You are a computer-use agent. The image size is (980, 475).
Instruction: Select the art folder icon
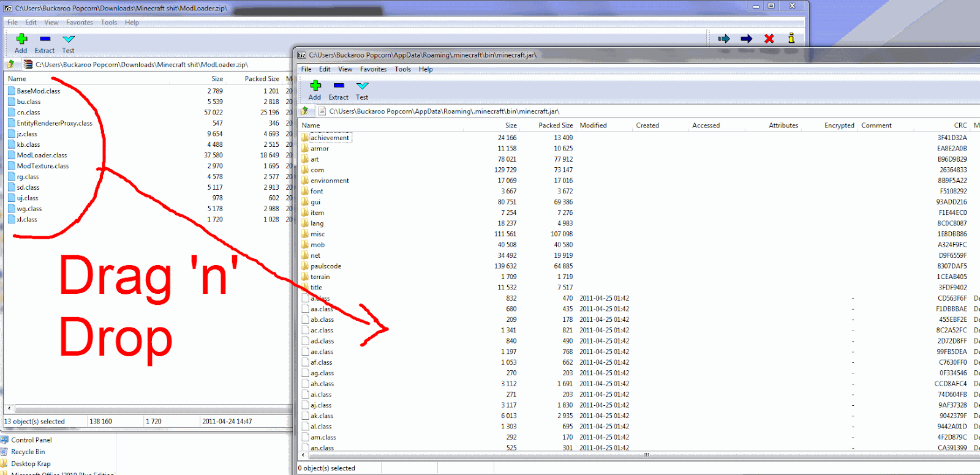305,159
